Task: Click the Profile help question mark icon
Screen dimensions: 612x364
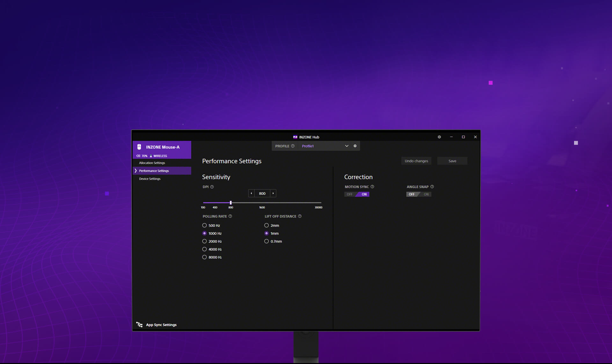Action: tap(293, 146)
